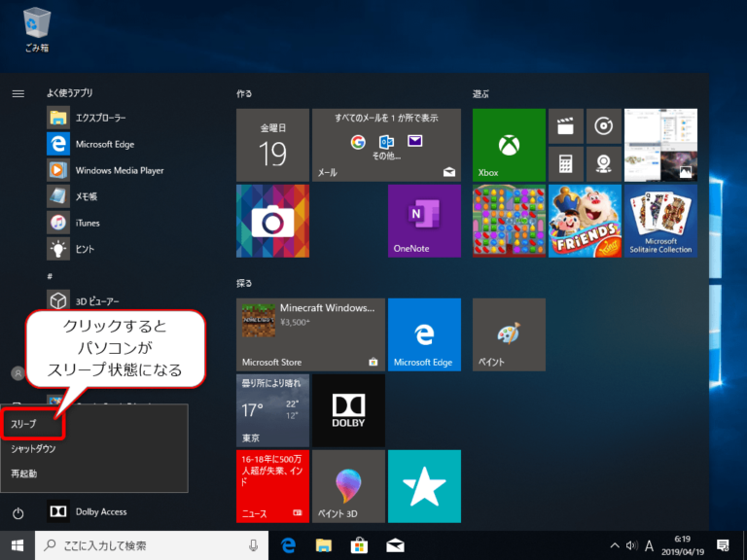
Task: Open the Candy Crush Friends tile
Action: (x=585, y=221)
